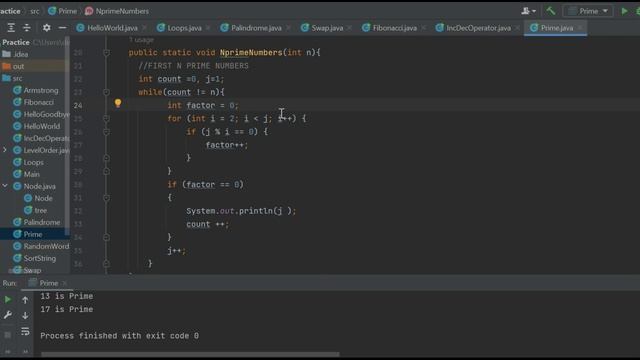The height and width of the screenshot is (360, 640).
Task: Open the Prime run configuration dropdown
Action: click(x=588, y=11)
